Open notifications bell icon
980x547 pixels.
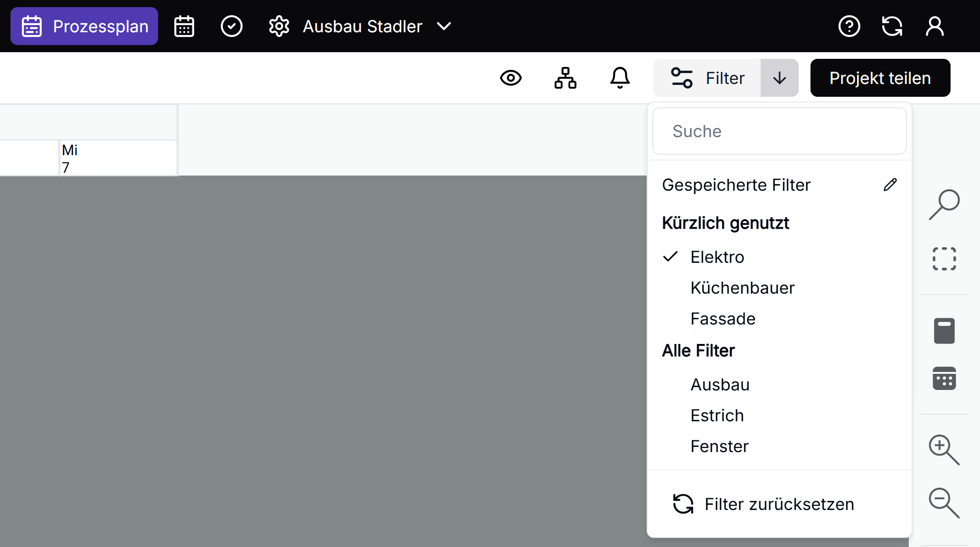pyautogui.click(x=620, y=78)
